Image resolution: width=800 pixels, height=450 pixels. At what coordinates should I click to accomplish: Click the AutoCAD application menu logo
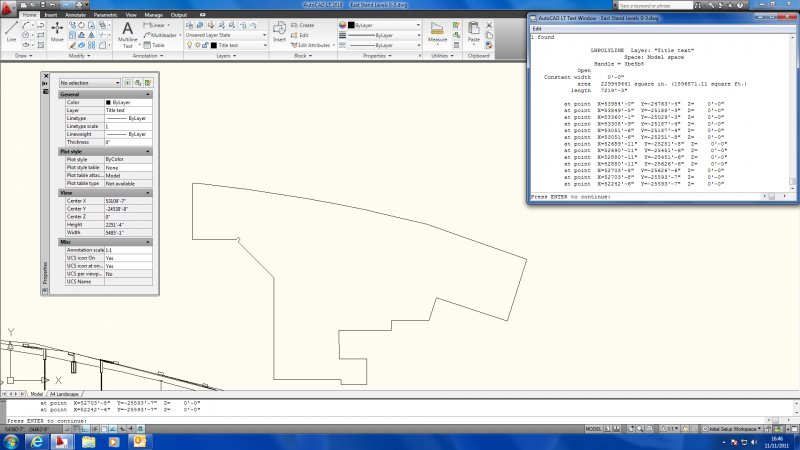pyautogui.click(x=7, y=7)
